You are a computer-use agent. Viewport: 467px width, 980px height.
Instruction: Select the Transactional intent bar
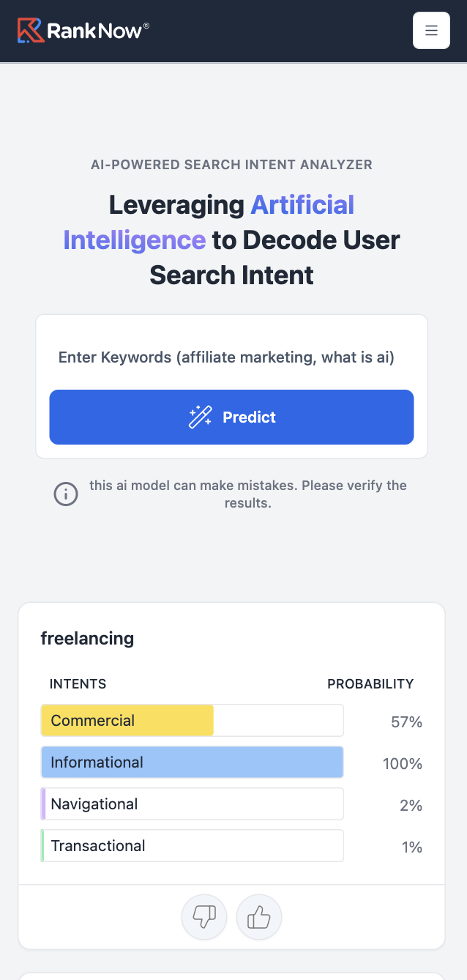(x=192, y=846)
